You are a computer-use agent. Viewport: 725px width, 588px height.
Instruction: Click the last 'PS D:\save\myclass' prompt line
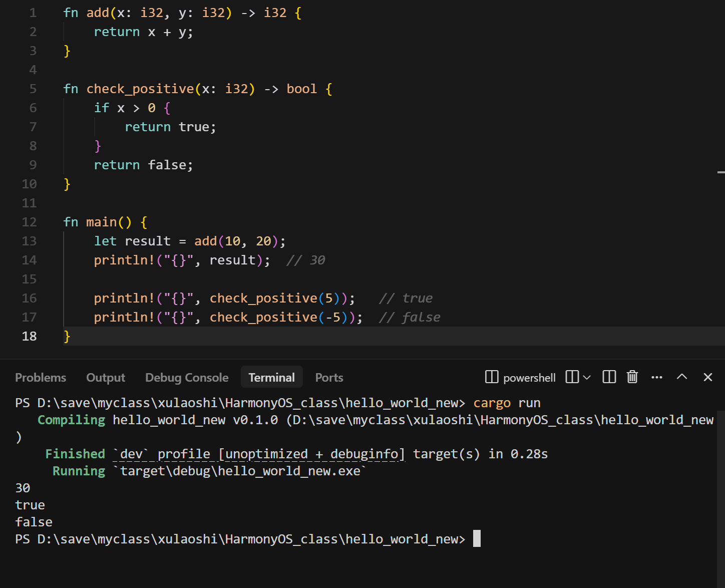click(x=240, y=539)
